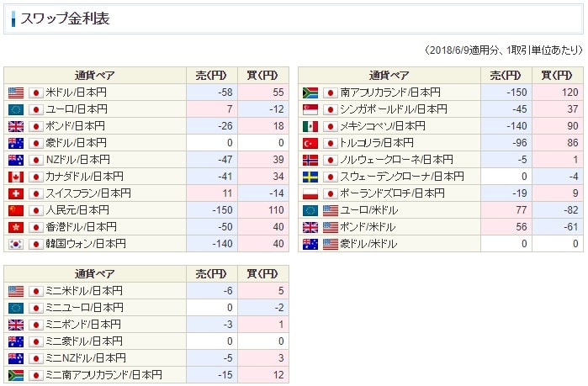Viewport: 588px width, 386px height.
Task: Click the Mexican flag in メキシコペソ/日本円 row
Action: click(x=310, y=126)
